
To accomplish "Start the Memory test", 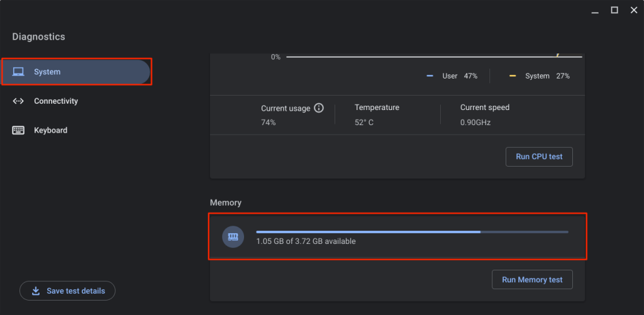I will [531, 280].
